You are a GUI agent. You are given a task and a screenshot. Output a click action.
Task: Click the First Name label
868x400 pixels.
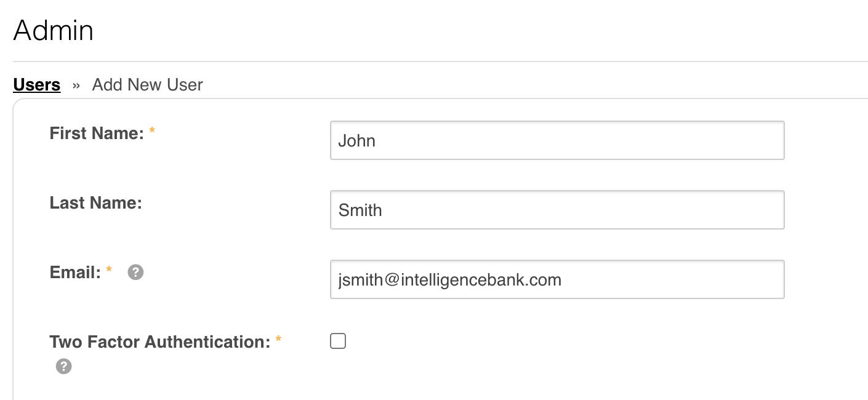click(x=96, y=133)
